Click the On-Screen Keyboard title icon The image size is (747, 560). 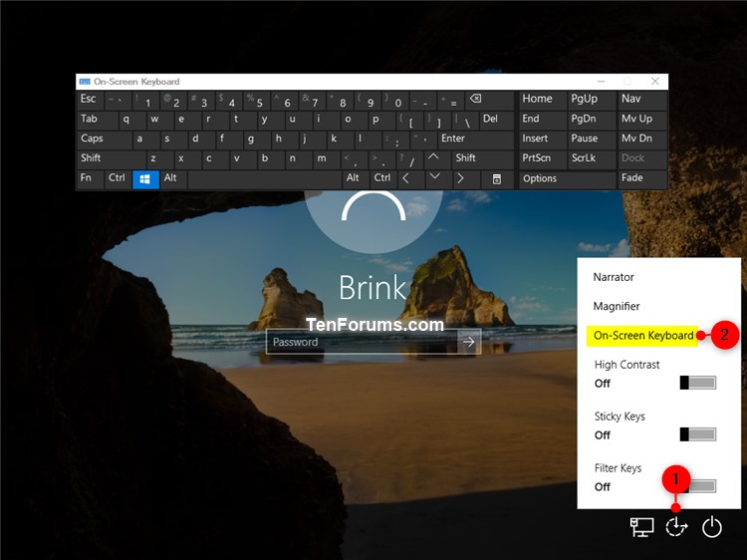[85, 82]
